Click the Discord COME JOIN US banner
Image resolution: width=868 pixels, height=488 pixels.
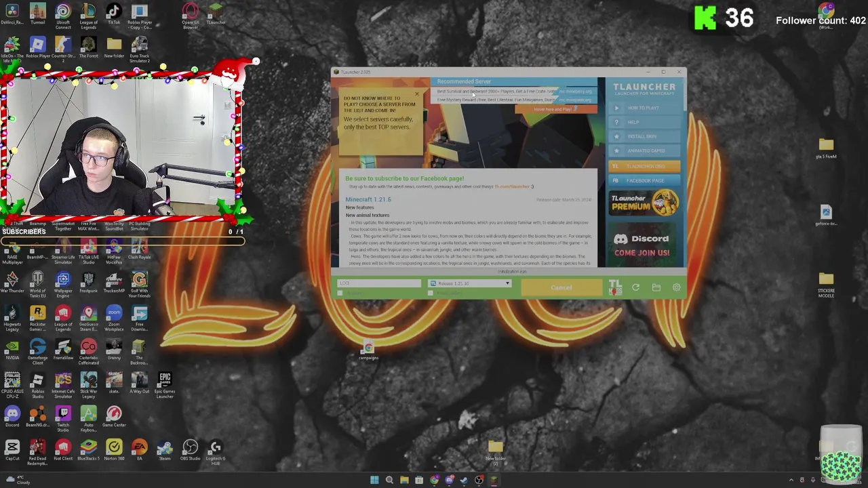pyautogui.click(x=644, y=245)
